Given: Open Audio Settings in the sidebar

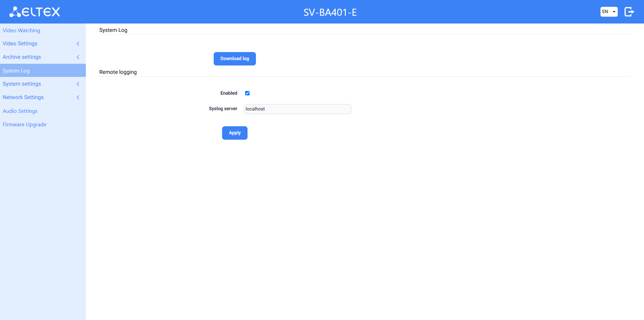Looking at the screenshot, I should coord(20,111).
